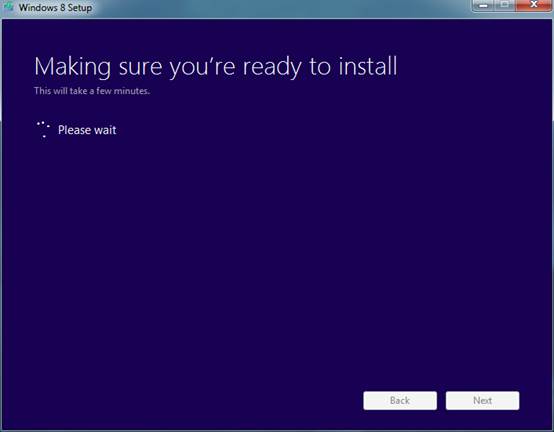
Task: Maximize the Windows 8 Setup window
Action: (505, 5)
